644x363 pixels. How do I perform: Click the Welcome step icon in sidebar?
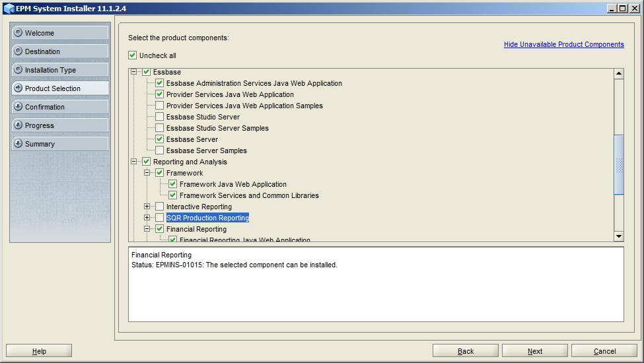tap(18, 32)
